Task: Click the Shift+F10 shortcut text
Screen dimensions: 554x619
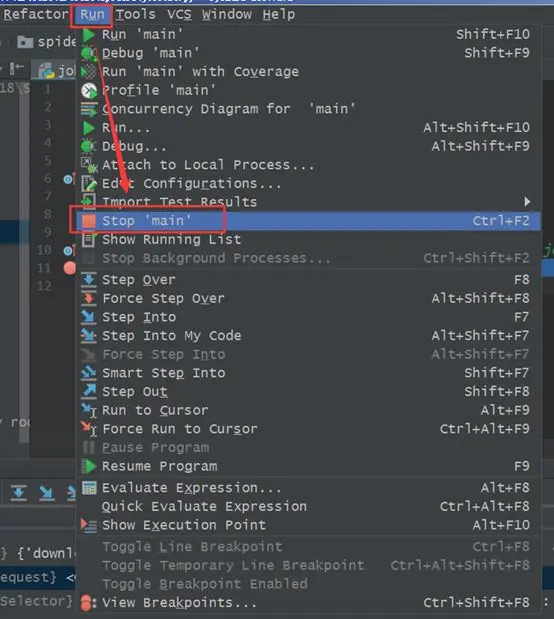Action: tap(493, 34)
